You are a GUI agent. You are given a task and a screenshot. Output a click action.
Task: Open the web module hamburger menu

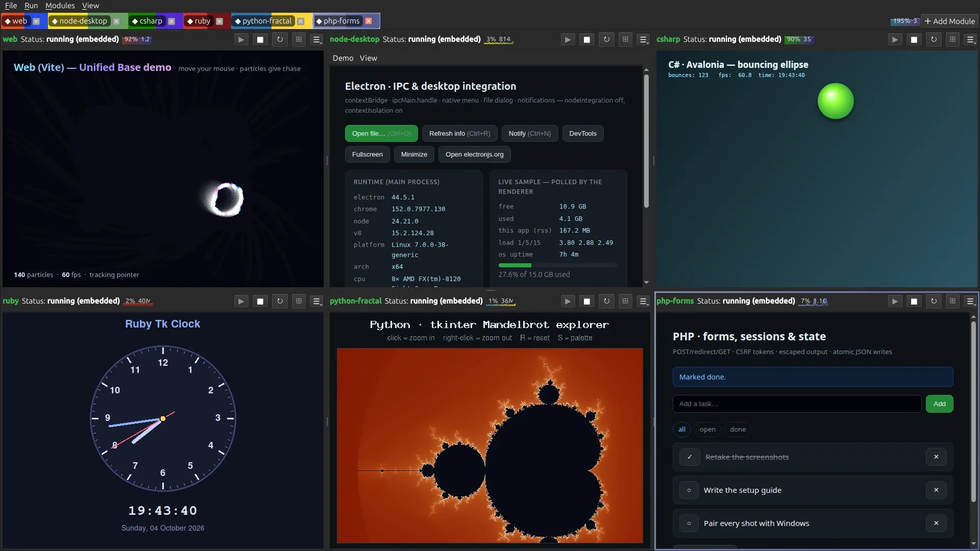[x=317, y=39]
